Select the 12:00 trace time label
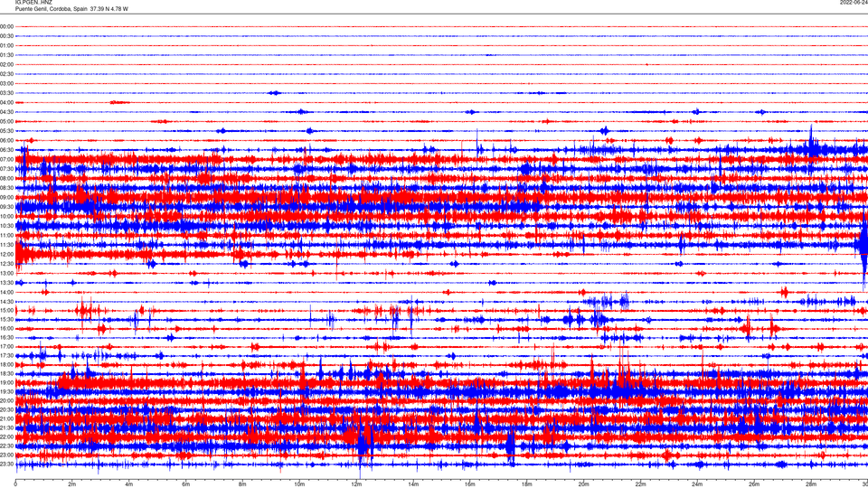The image size is (868, 488). coord(6,255)
